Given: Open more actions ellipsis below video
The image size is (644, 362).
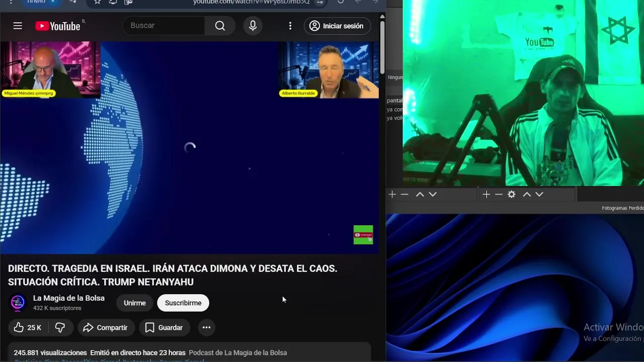Looking at the screenshot, I should [206, 327].
